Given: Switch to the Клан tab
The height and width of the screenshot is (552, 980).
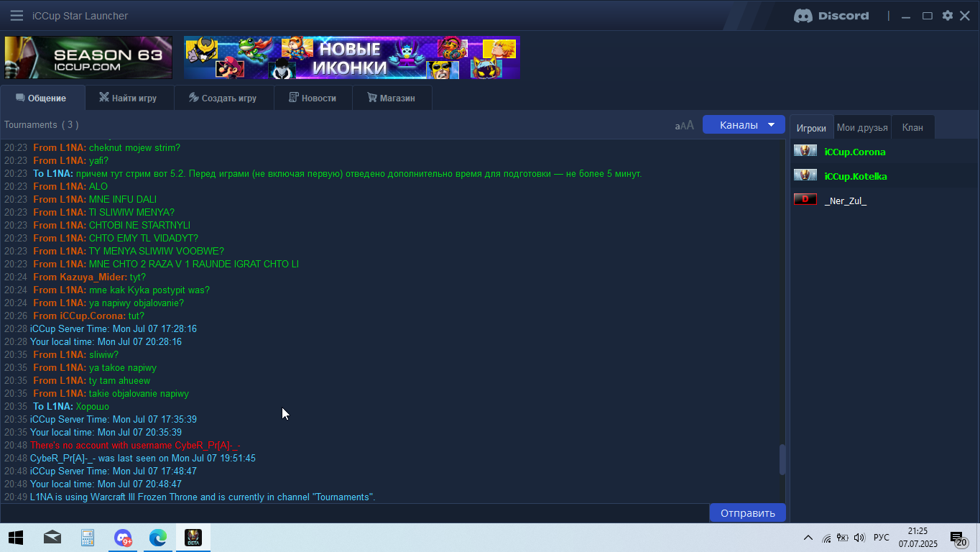Looking at the screenshot, I should [x=912, y=127].
